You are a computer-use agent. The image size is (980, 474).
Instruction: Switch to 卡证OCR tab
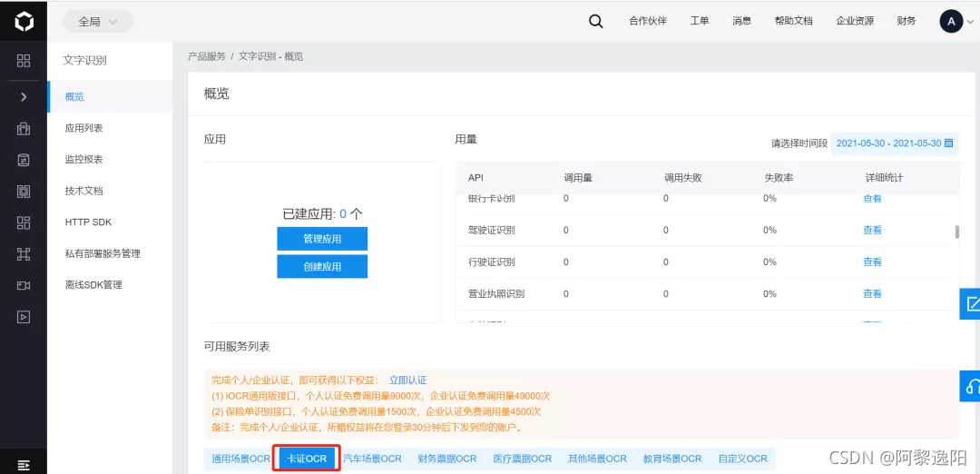point(307,459)
